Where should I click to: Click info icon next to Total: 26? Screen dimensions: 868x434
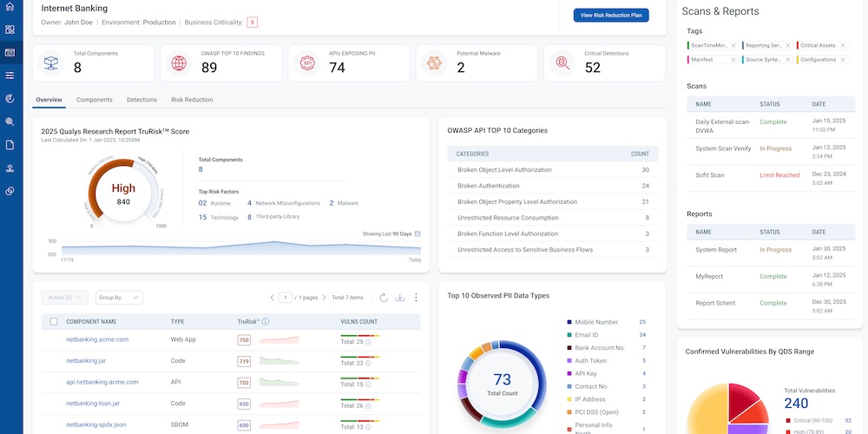coord(368,405)
